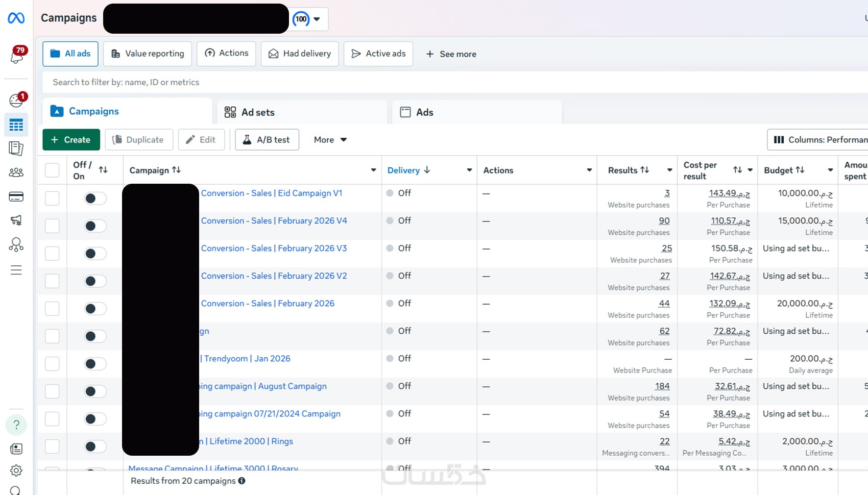Screen dimensions: 868x495
Task: Check the February 2026 V4 row checkbox
Action: [x=52, y=226]
